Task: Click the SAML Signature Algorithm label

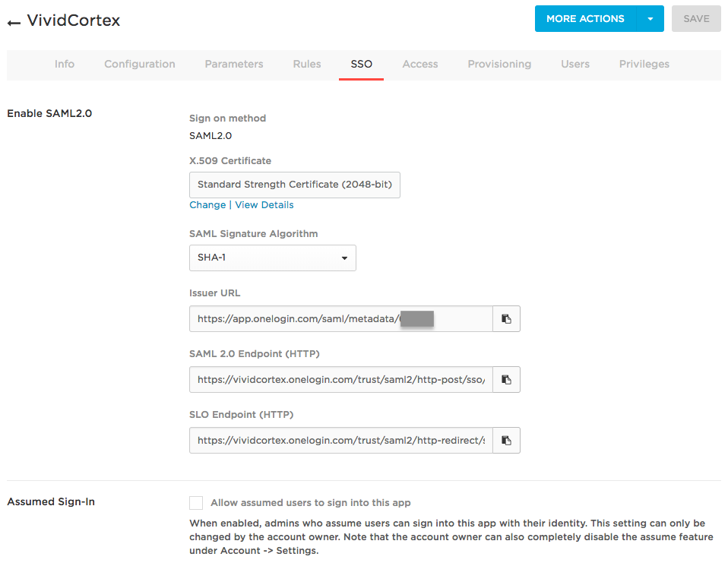Action: [254, 234]
